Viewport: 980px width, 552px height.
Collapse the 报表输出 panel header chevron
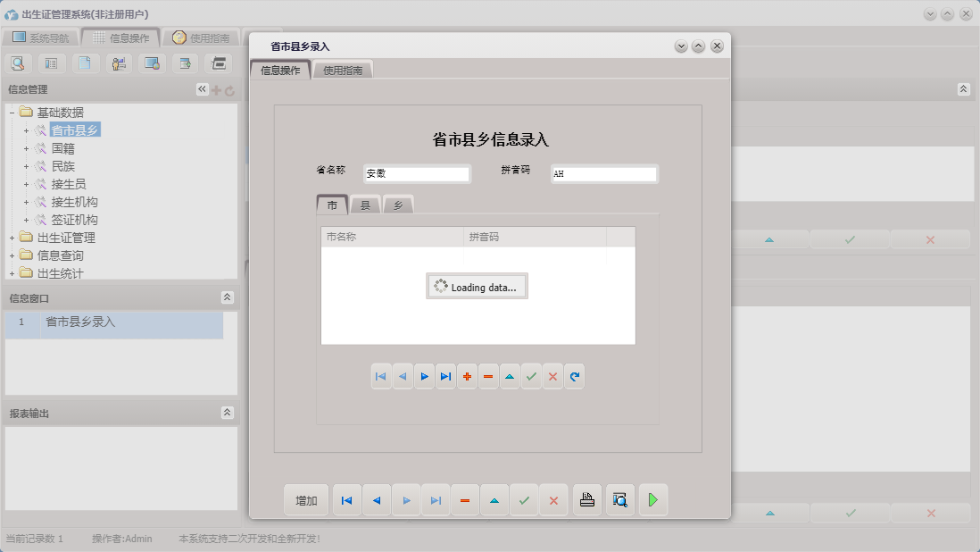click(228, 413)
